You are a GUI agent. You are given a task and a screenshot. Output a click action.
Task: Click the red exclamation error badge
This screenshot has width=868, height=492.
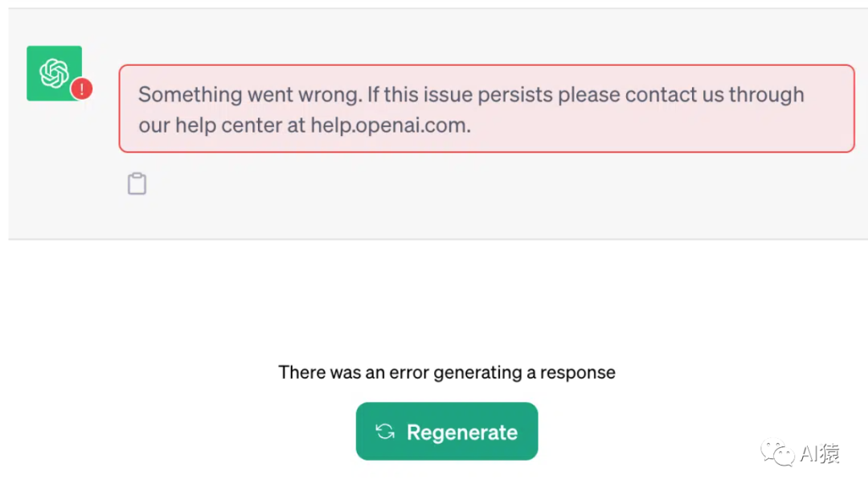tap(81, 89)
